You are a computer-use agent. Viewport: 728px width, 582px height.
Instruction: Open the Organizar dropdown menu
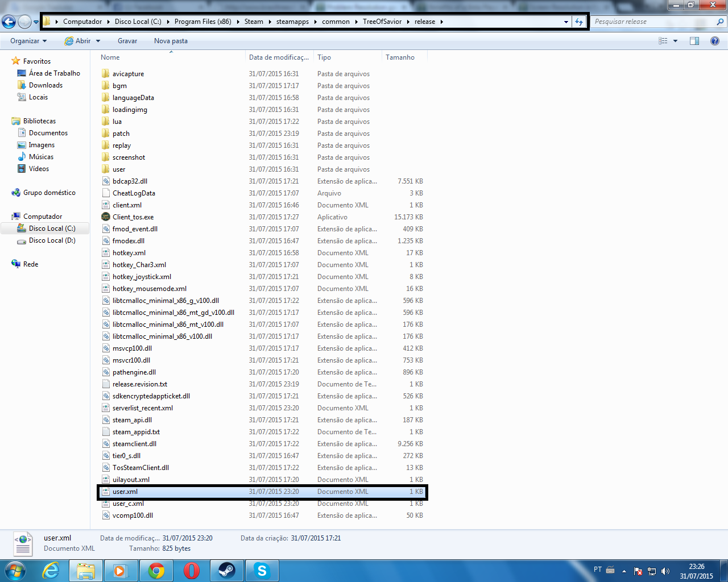[x=28, y=41]
